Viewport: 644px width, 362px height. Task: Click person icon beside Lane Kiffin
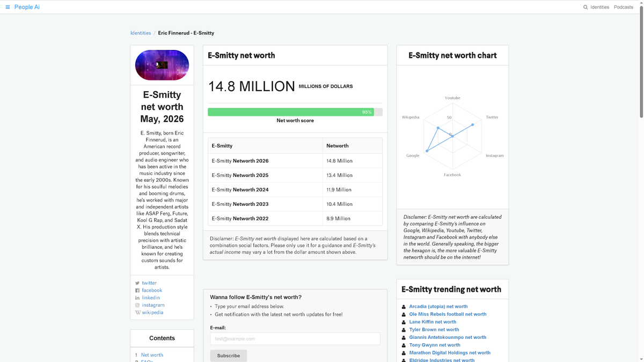(404, 322)
